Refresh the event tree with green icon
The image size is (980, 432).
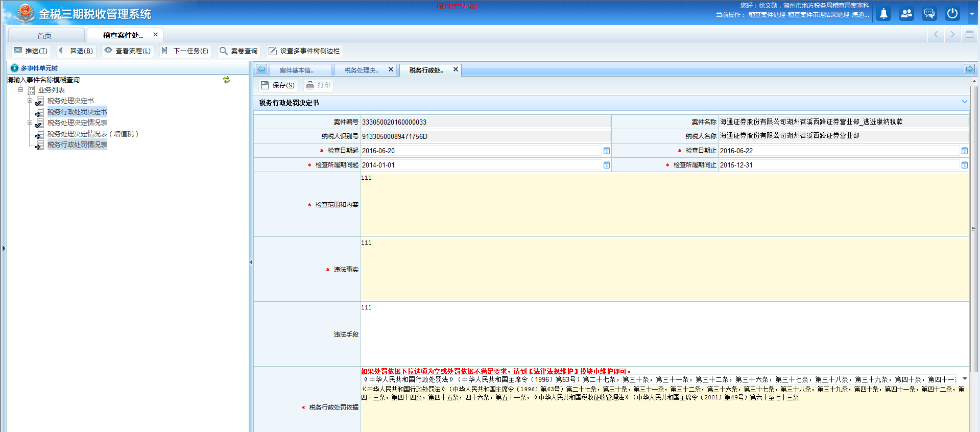[226, 80]
